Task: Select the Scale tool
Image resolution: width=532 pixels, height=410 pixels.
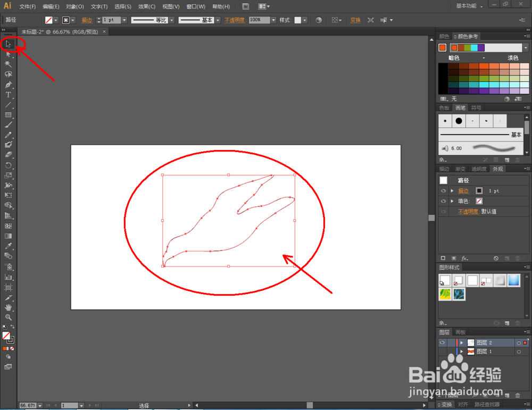Action: [8, 175]
